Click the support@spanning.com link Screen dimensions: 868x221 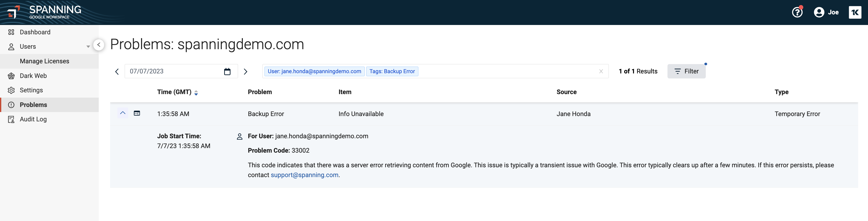pos(304,175)
